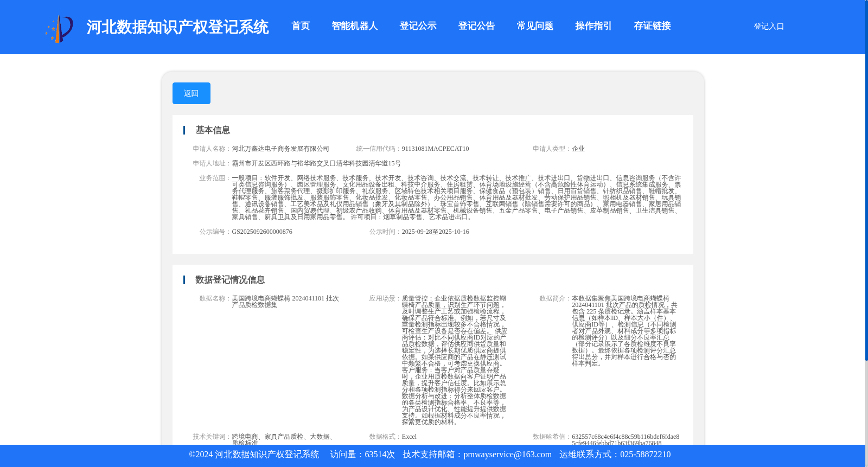
Task: Select the data name 美国跨境电商蝴蝶椅 text
Action: pyautogui.click(x=285, y=302)
